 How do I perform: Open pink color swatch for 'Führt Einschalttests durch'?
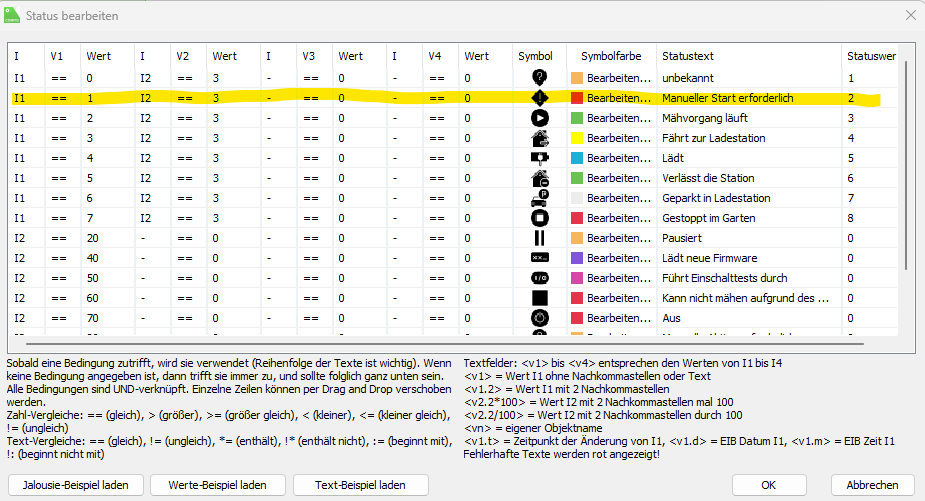[576, 278]
